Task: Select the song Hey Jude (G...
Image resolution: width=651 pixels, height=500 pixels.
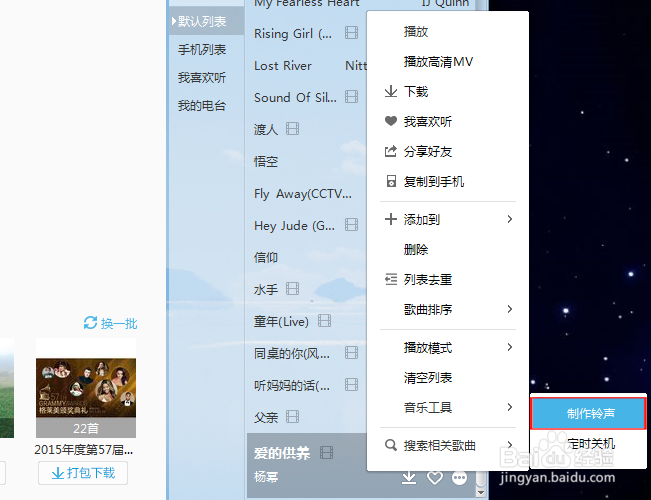Action: [x=294, y=225]
